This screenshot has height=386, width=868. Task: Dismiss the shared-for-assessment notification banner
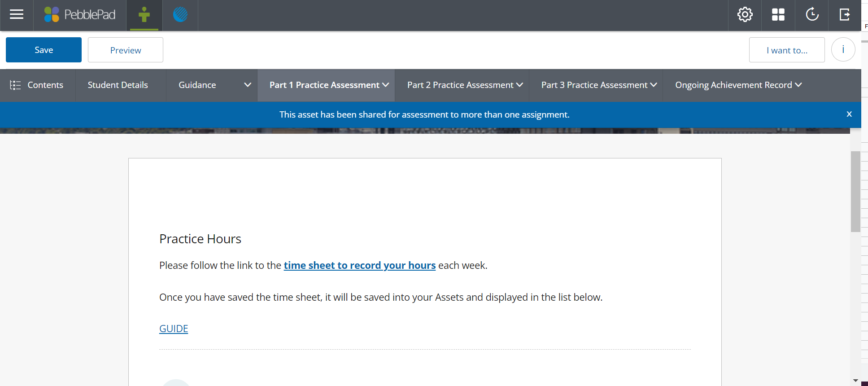pos(849,114)
